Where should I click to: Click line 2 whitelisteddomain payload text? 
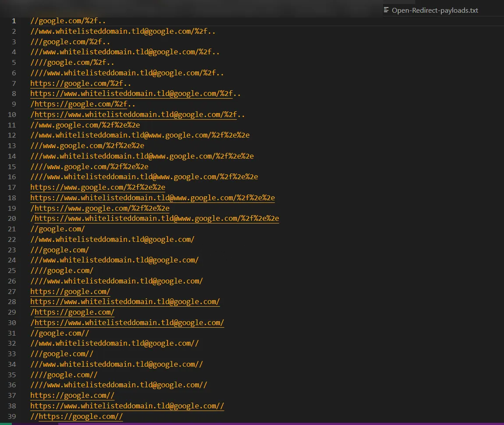(123, 32)
